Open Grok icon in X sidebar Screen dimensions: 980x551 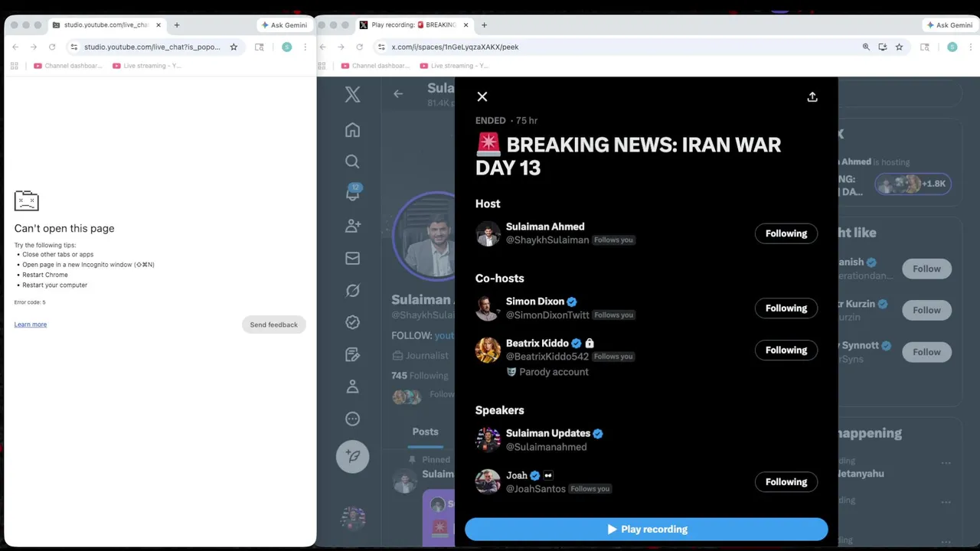(352, 290)
